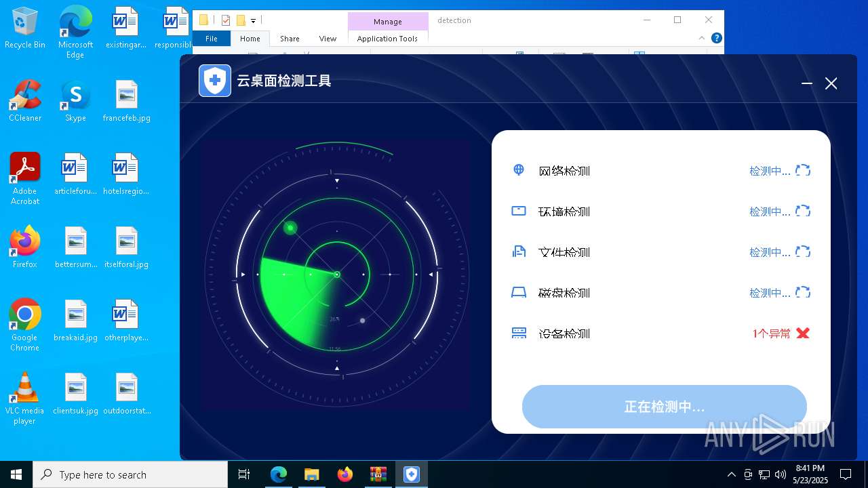Open Windows Start menu
The height and width of the screenshot is (488, 868).
pyautogui.click(x=16, y=474)
